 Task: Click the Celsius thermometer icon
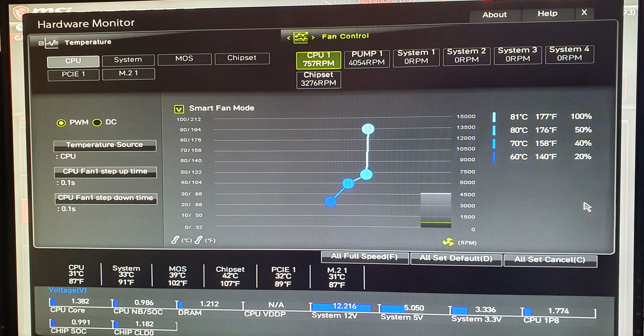175,240
